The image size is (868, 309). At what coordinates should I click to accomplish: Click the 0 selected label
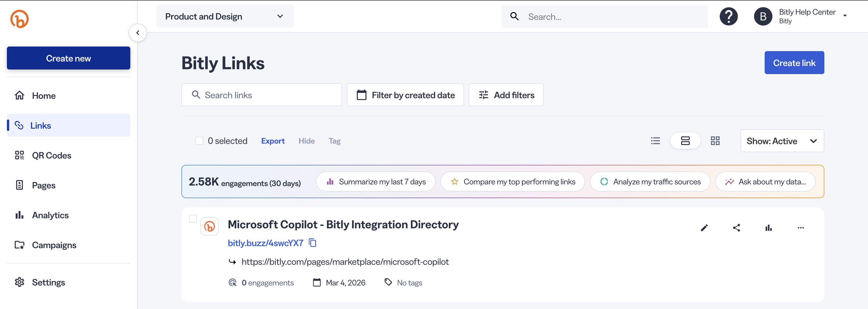click(x=227, y=141)
